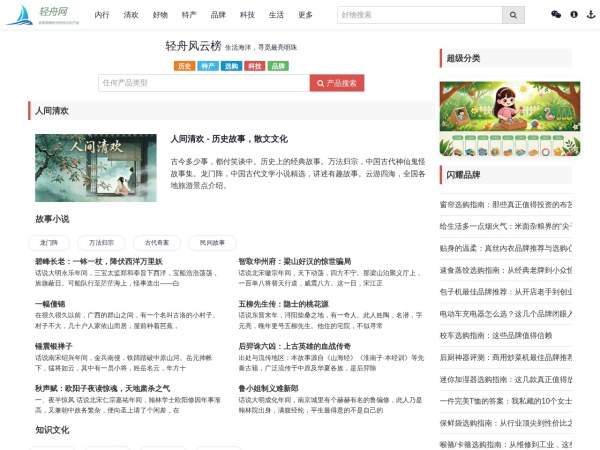Open story 秋声赋：欧阳子夜读惊魂
This screenshot has width=600, height=450.
tap(103, 388)
